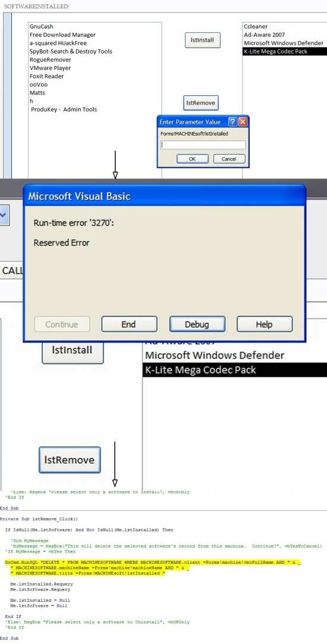The image size is (327, 644).
Task: Close the Enter Parameter Value dialog
Action: (x=243, y=122)
